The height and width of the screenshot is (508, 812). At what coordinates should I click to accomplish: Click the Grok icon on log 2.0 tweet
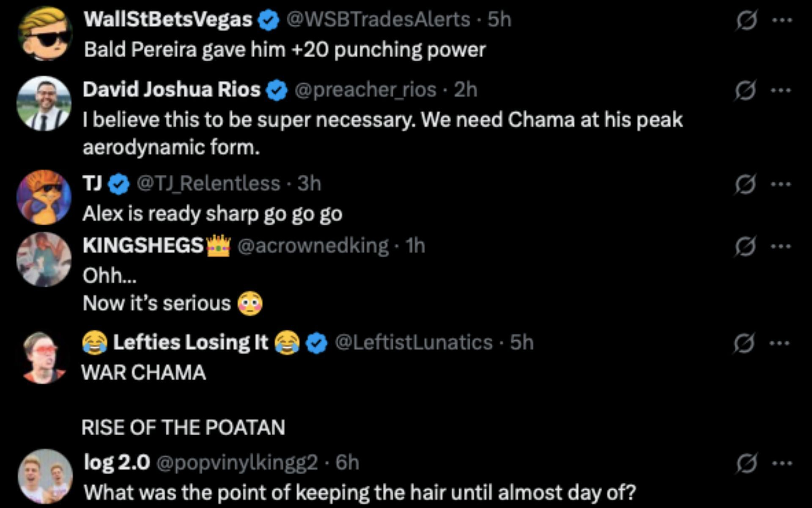[x=746, y=464]
